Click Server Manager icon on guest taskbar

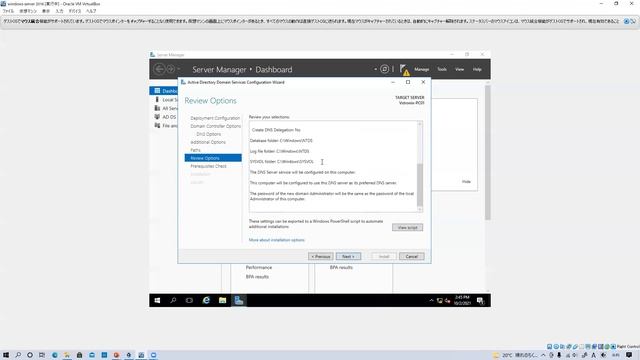coord(239,300)
